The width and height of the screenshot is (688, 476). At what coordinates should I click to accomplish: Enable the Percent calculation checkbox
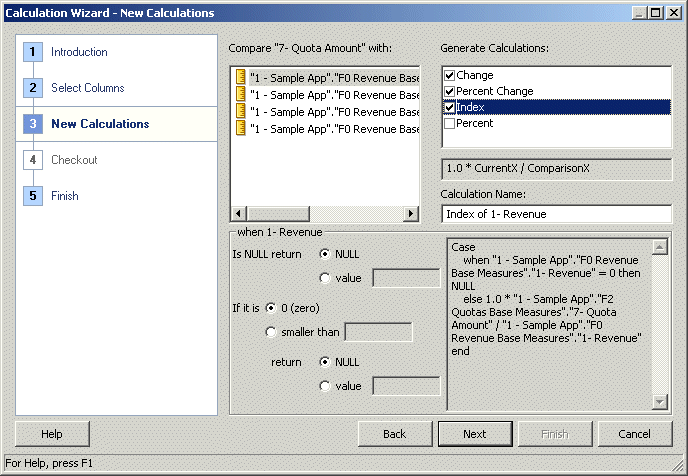coord(449,123)
